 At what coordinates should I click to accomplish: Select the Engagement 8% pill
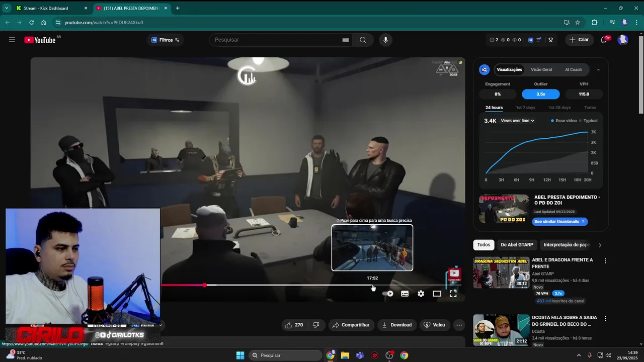point(498,94)
